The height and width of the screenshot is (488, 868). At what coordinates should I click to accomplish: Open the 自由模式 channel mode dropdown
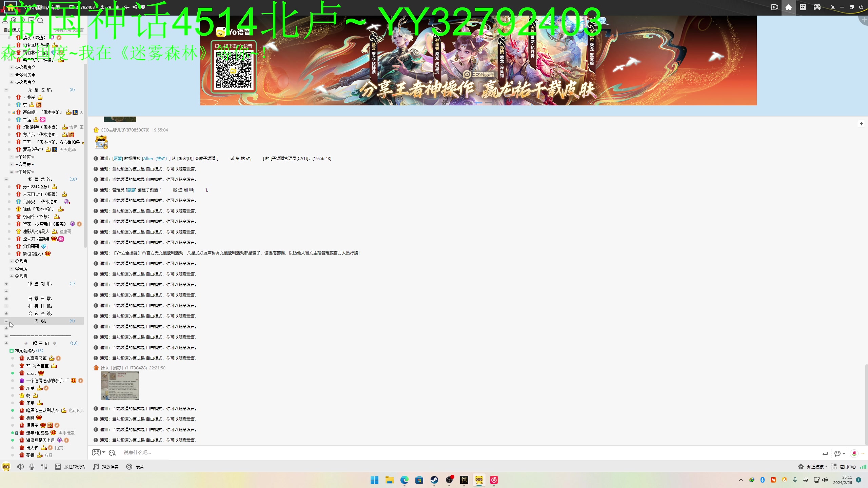(14, 30)
